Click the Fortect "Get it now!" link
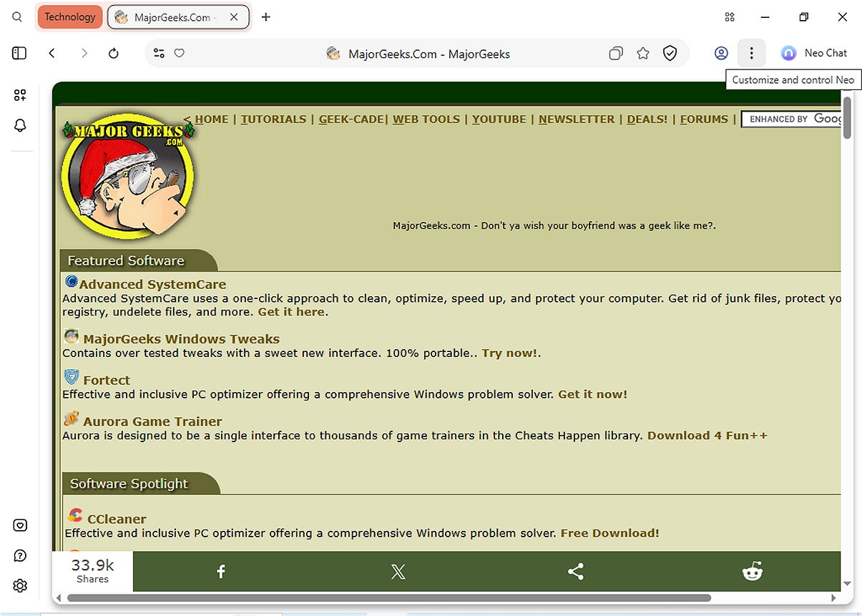This screenshot has height=616, width=862. (x=592, y=394)
